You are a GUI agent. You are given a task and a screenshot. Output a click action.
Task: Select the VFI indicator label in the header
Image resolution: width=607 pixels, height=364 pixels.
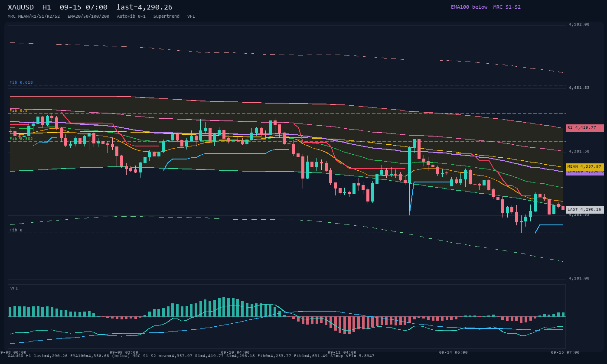click(191, 16)
